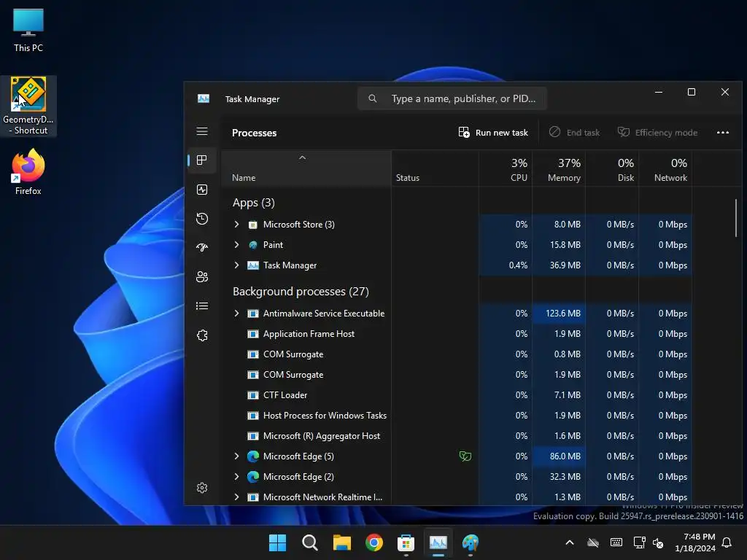Open Startup apps page in sidebar

pyautogui.click(x=202, y=248)
